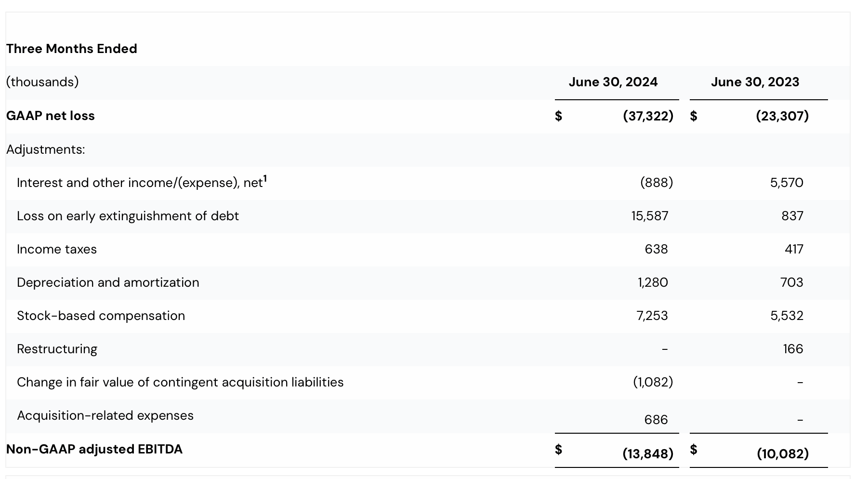Click the Non-GAAP adjusted EBITDA label
The width and height of the screenshot is (868, 479).
(x=94, y=449)
